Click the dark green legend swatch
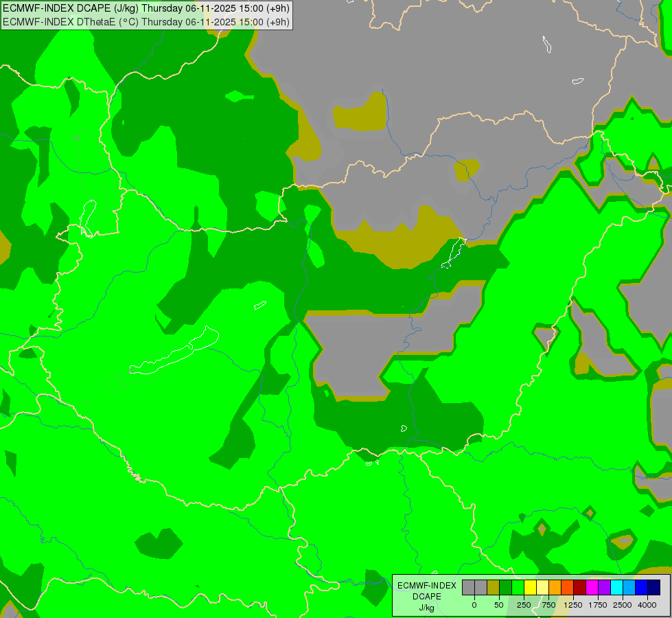Screen dimensions: 672x618 coord(505,588)
